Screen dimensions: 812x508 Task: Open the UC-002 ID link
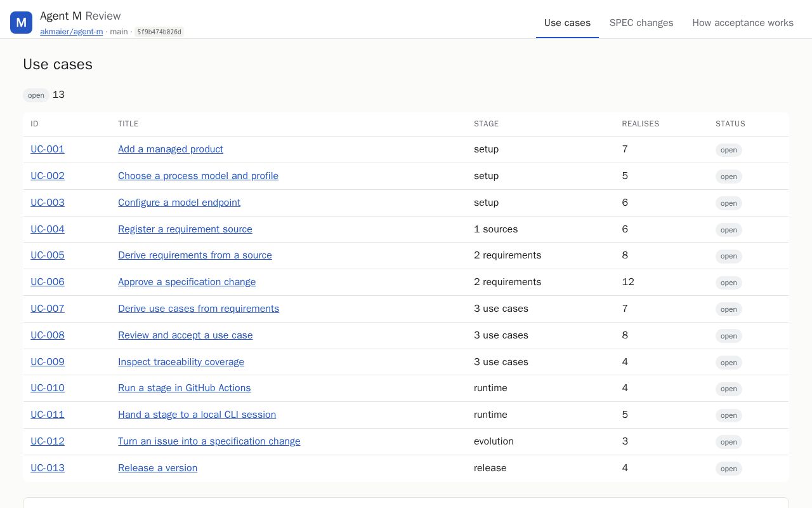[48, 176]
